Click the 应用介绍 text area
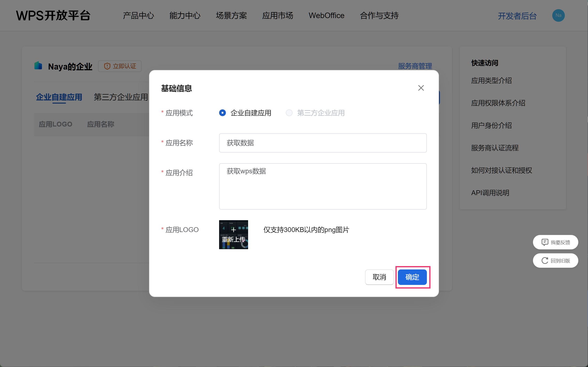Viewport: 588px width, 367px height. 323,186
